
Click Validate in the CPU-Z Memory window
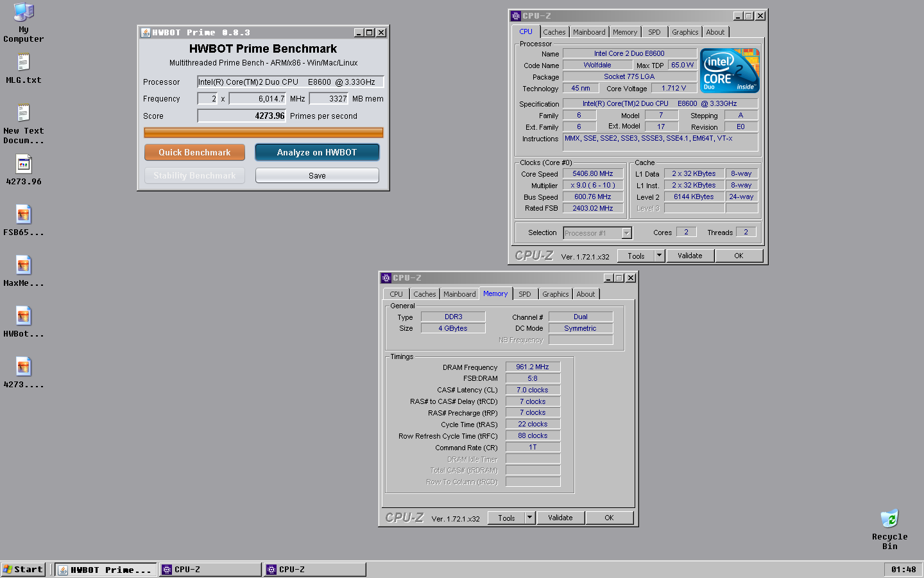(560, 518)
